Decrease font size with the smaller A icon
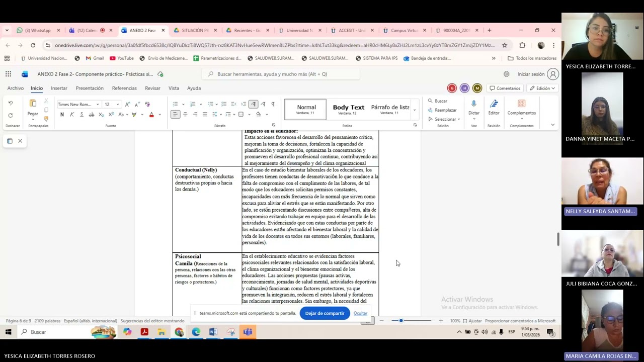 [137, 104]
